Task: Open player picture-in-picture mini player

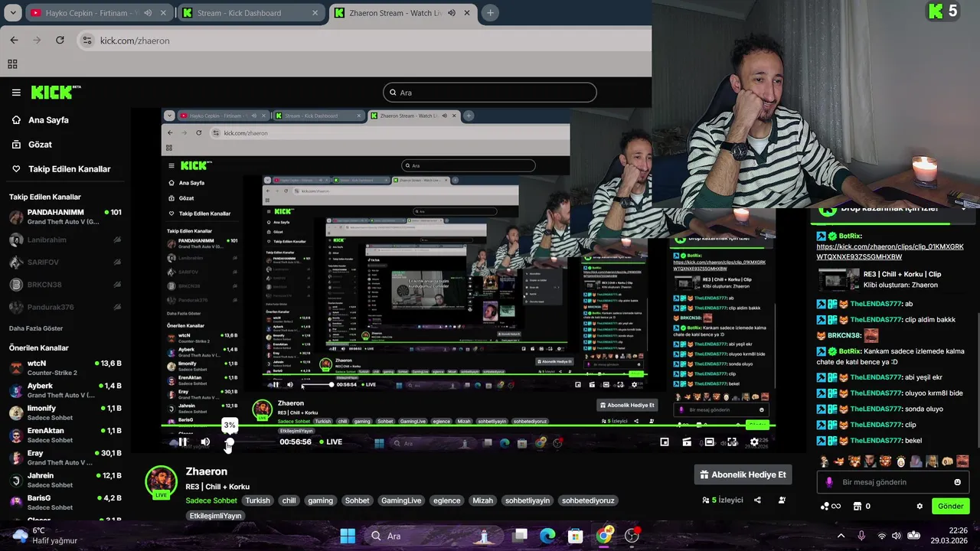Action: 664,442
